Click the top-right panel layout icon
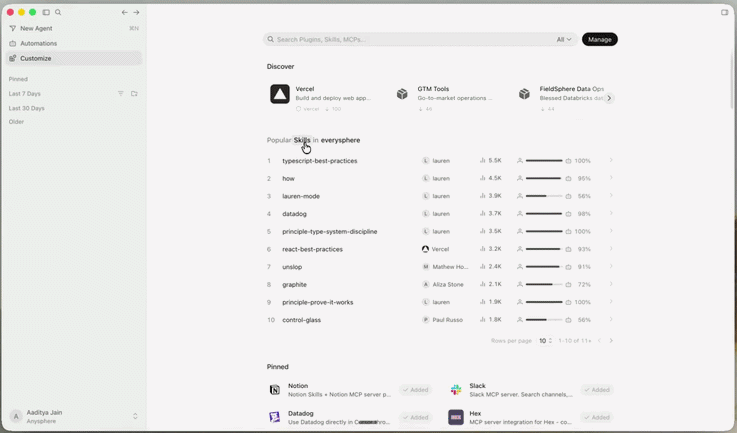Image resolution: width=737 pixels, height=433 pixels. 724,12
